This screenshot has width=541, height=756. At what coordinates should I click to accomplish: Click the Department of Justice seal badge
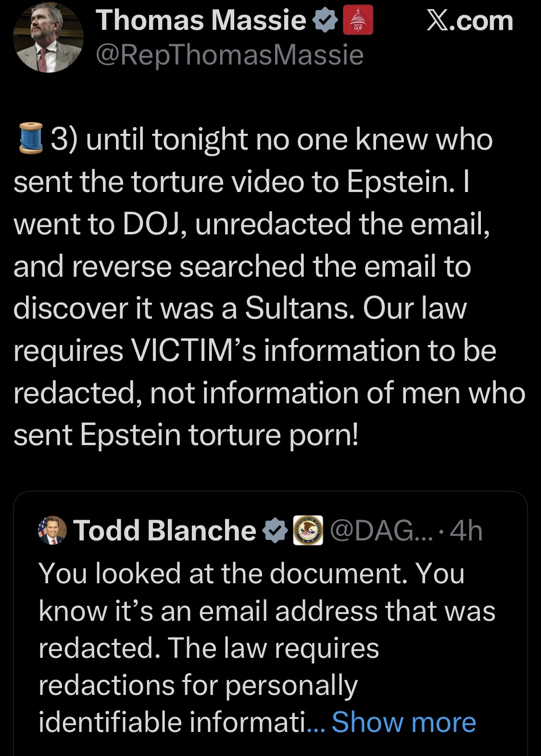[x=308, y=530]
